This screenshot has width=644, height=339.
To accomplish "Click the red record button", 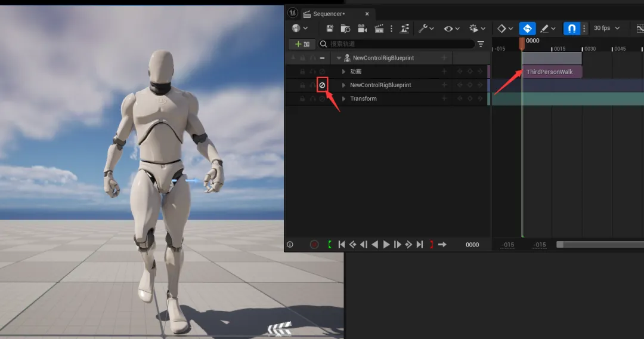I will [314, 245].
